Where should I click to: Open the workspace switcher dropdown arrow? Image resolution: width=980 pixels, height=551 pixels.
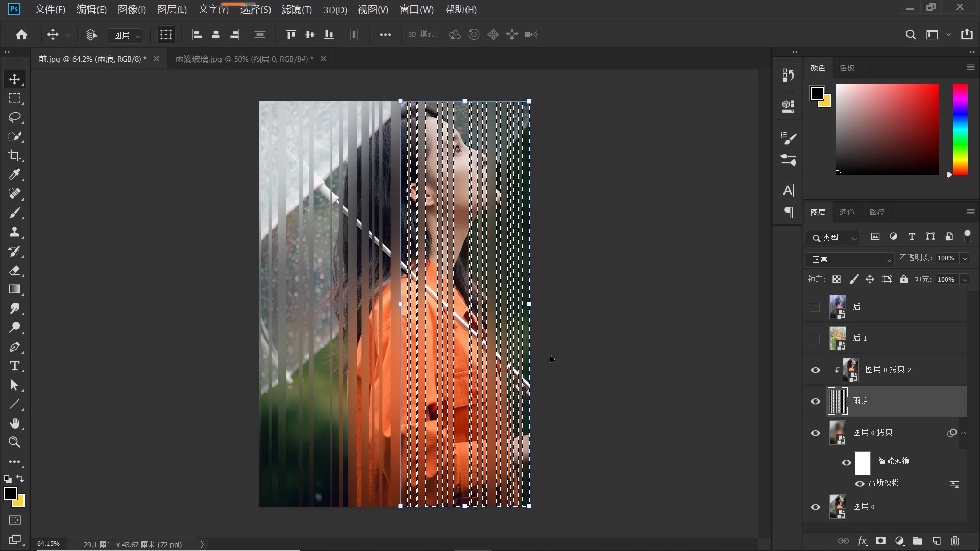coord(948,34)
